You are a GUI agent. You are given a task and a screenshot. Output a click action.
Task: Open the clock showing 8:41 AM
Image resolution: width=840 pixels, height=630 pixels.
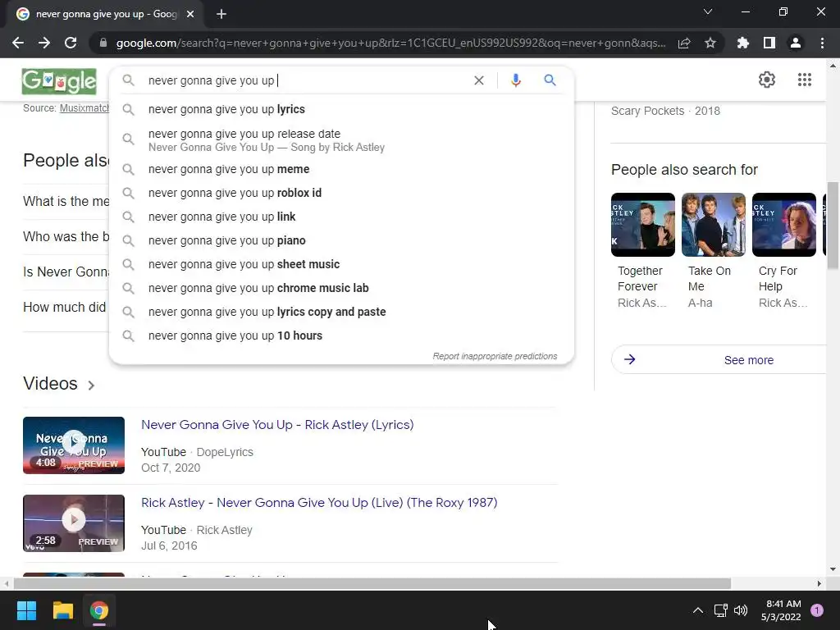(781, 610)
